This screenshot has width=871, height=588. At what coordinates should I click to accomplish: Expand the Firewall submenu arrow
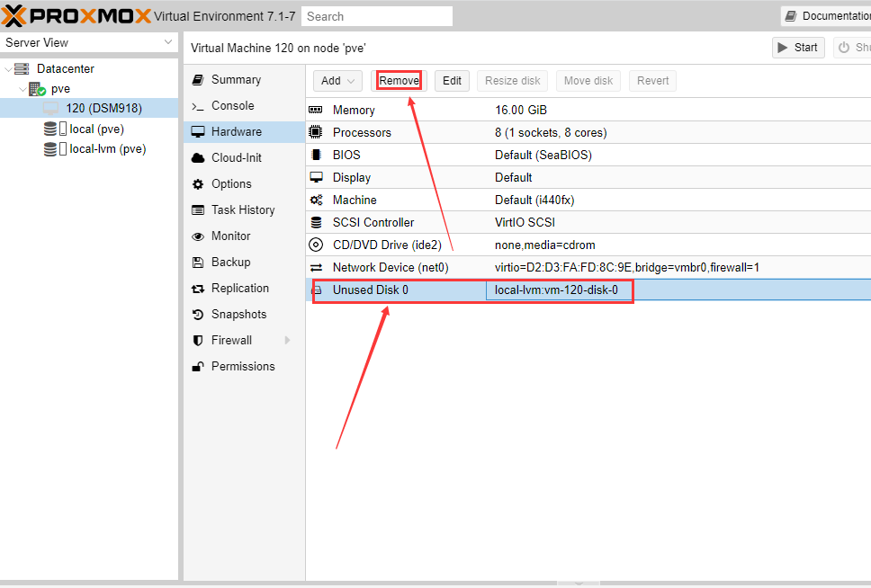pyautogui.click(x=287, y=341)
